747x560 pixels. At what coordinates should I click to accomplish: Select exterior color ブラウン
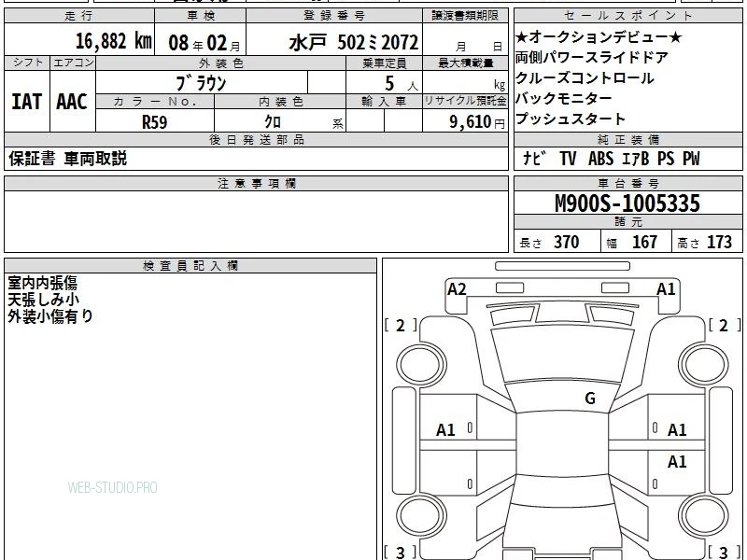(201, 83)
